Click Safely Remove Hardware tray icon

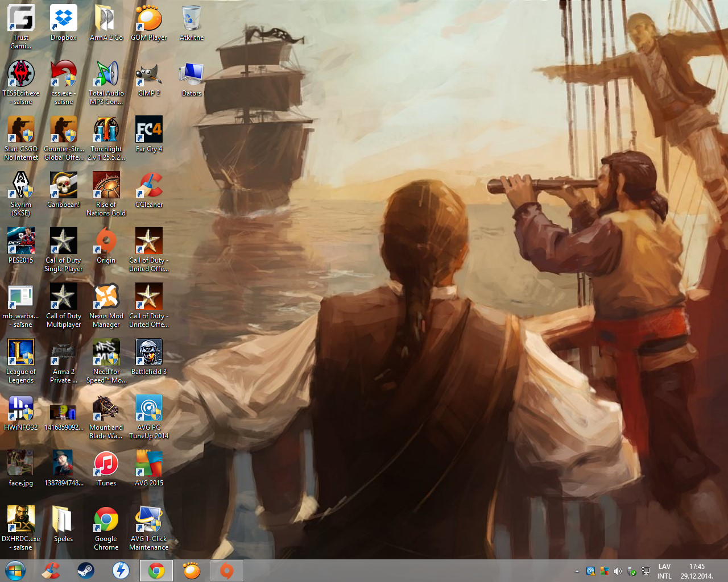[632, 571]
